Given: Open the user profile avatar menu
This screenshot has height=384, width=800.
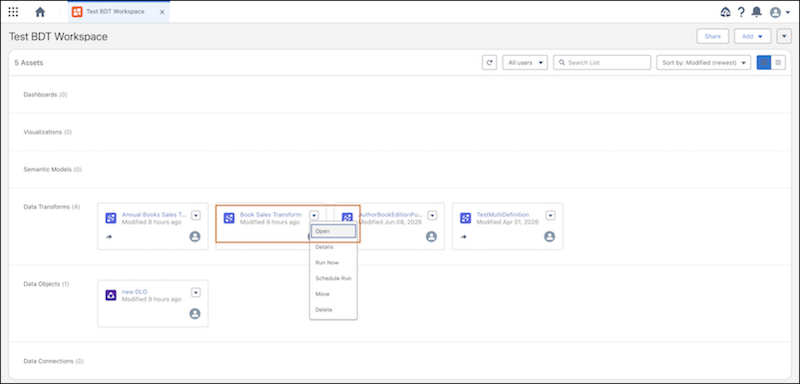Looking at the screenshot, I should (780, 12).
